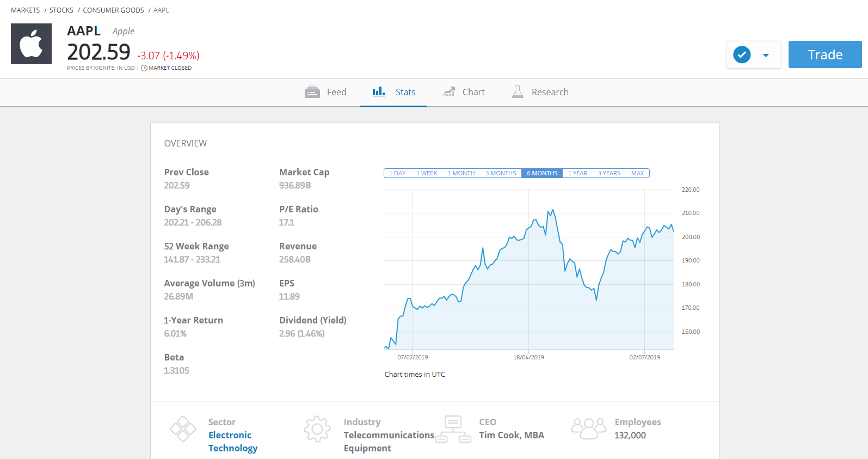The image size is (868, 459).
Task: Click the blue Trade button
Action: 825,54
